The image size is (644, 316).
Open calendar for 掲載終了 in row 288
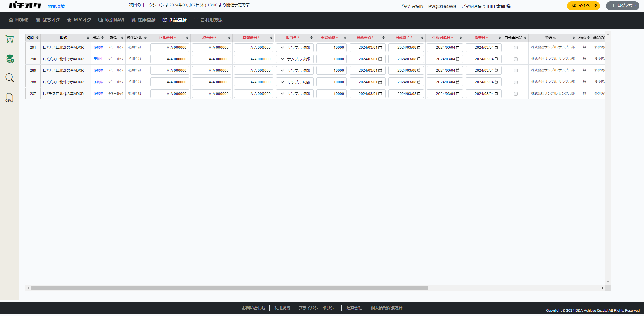click(x=419, y=82)
